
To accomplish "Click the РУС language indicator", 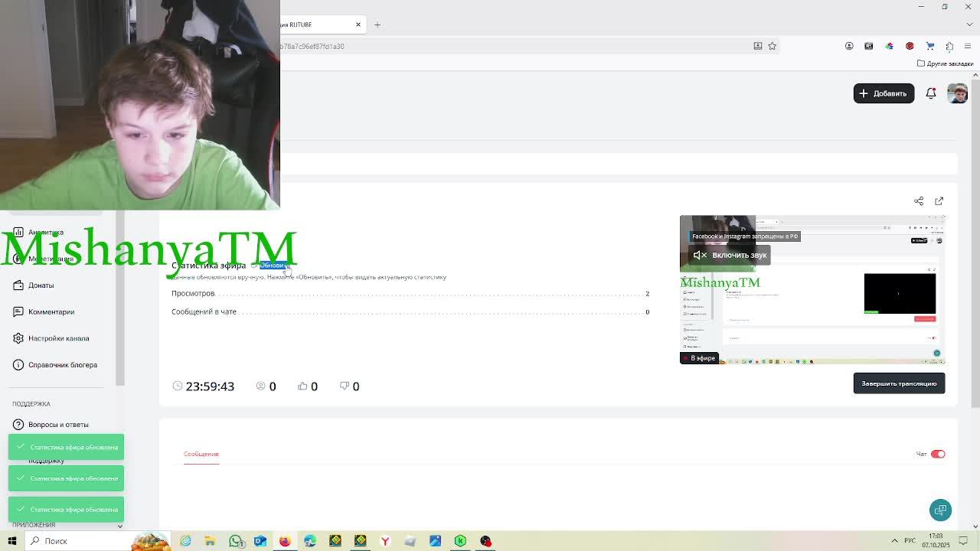I will [x=910, y=541].
